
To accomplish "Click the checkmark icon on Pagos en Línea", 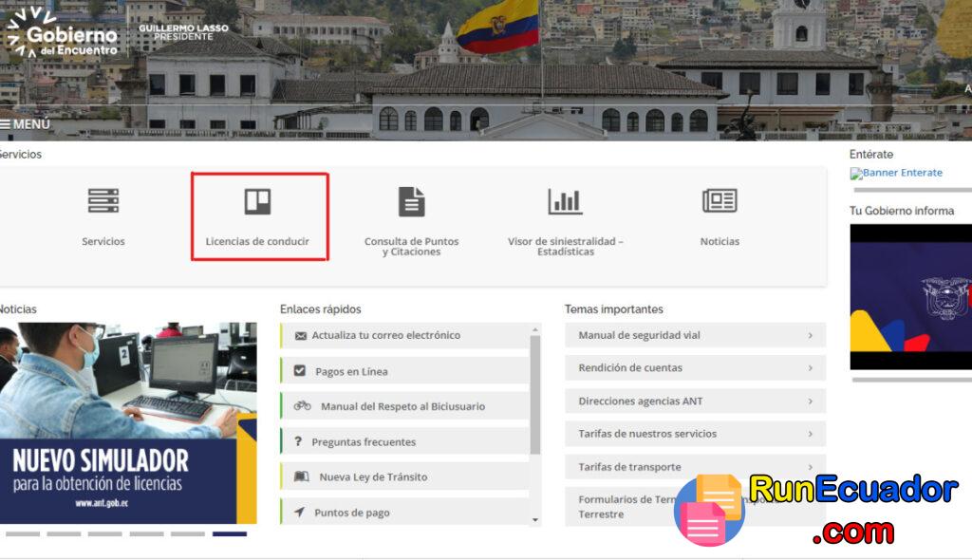I will pos(299,368).
